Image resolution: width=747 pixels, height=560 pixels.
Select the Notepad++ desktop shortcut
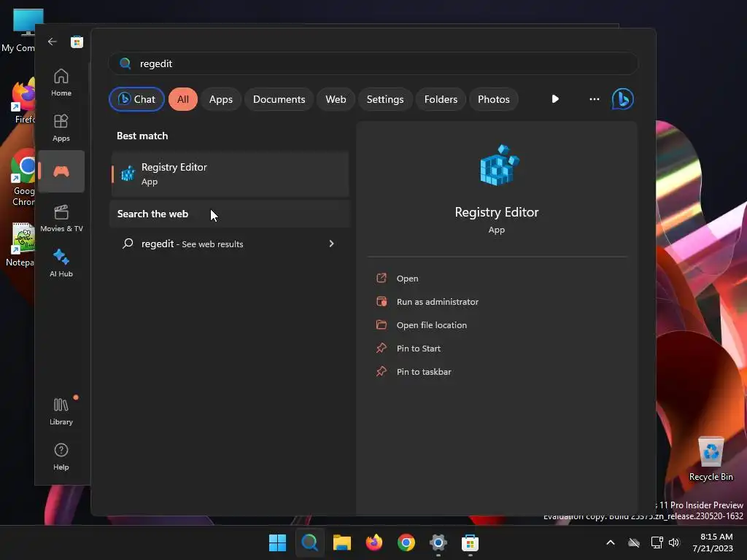(20, 244)
